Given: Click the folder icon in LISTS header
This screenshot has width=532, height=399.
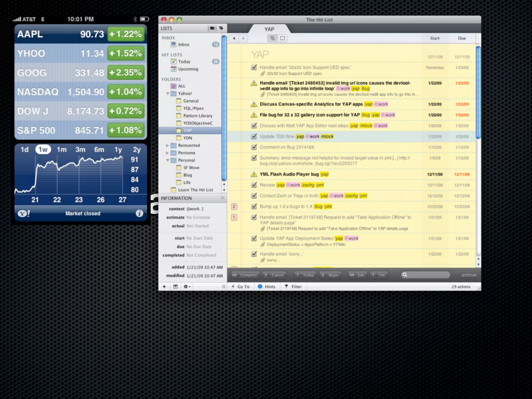Looking at the screenshot, I should click(212, 28).
